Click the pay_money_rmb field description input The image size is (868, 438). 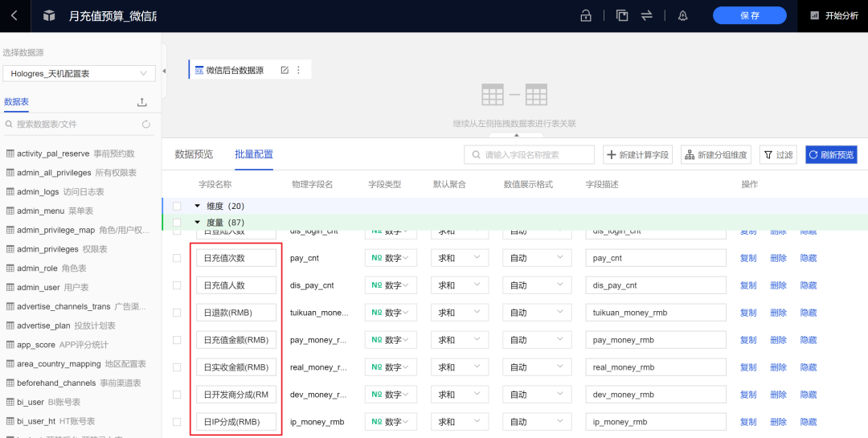(x=656, y=340)
